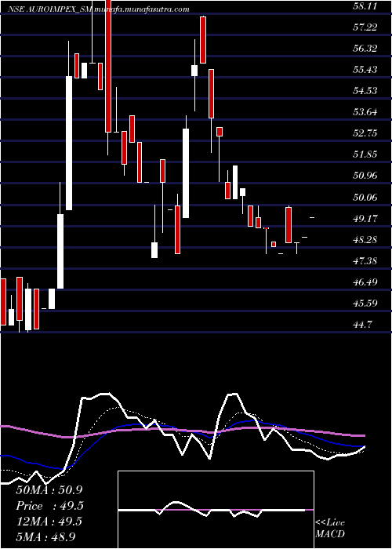Click the 53.64 price axis label
This screenshot has height=549, width=392.
tap(365, 112)
